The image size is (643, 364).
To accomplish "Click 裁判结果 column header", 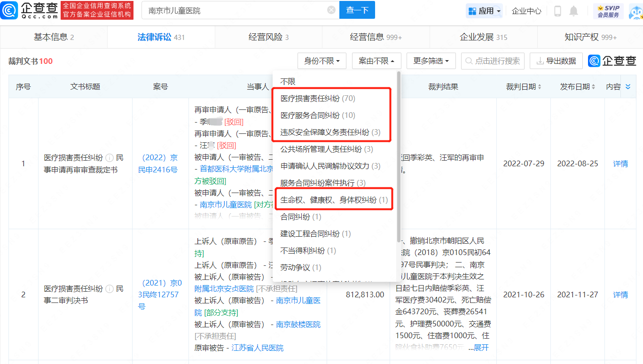I will click(443, 87).
